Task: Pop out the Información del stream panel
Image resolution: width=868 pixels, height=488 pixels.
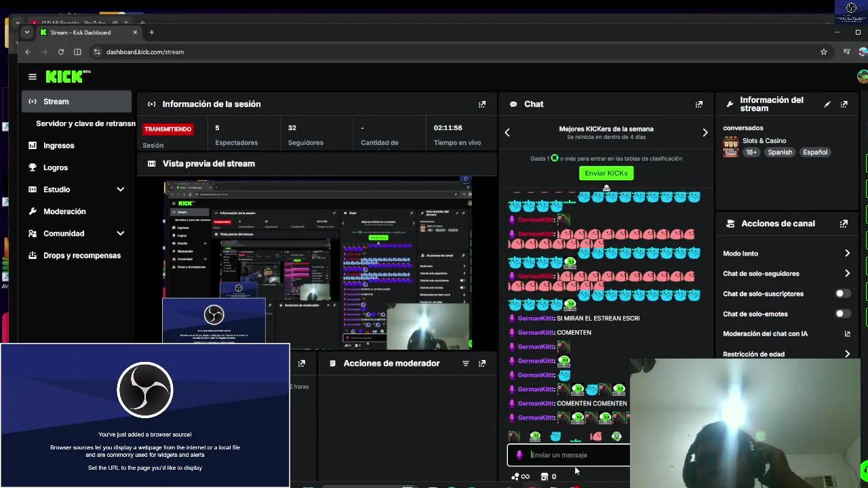Action: tap(844, 104)
